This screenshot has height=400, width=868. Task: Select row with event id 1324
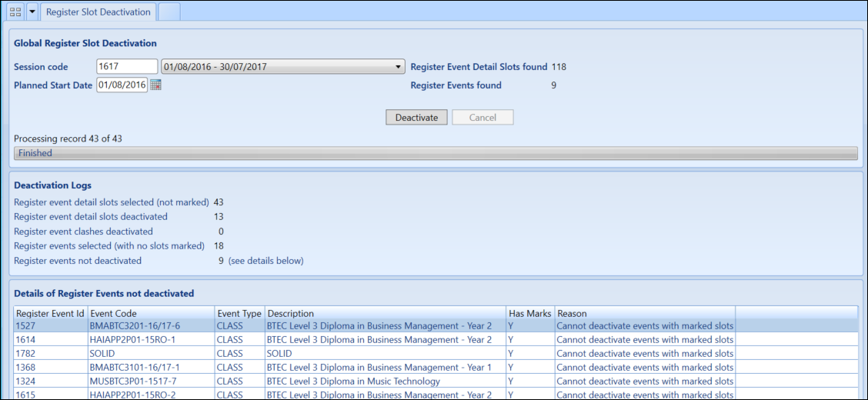click(436, 382)
